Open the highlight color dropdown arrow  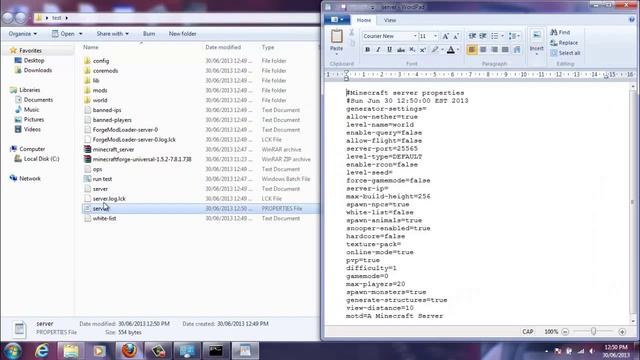[x=442, y=50]
